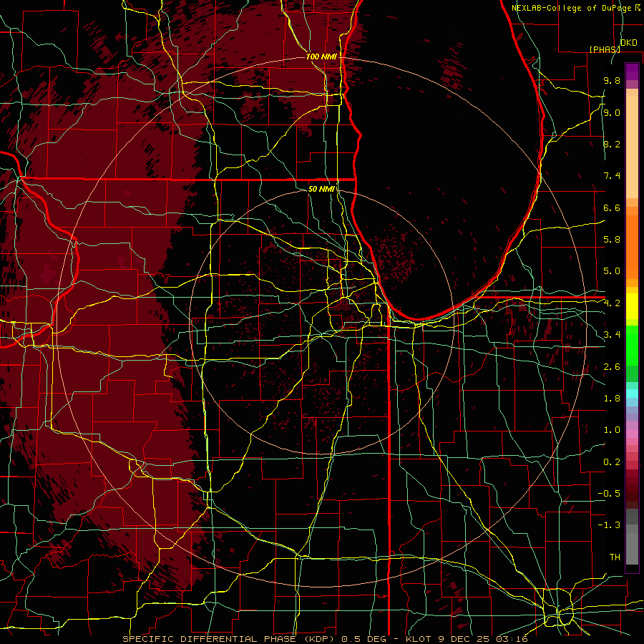Click the [PHAS] units label
The image size is (644, 644).
pyautogui.click(x=605, y=49)
